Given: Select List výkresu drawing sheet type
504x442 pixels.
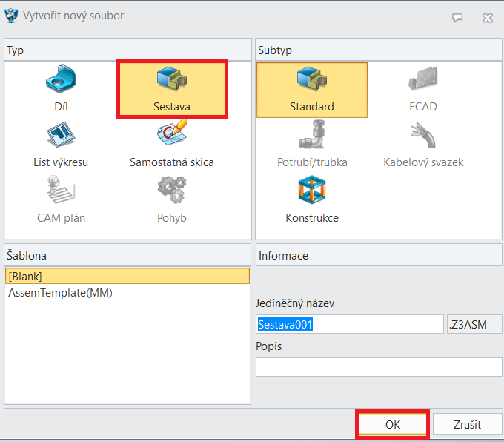Looking at the screenshot, I should [61, 145].
